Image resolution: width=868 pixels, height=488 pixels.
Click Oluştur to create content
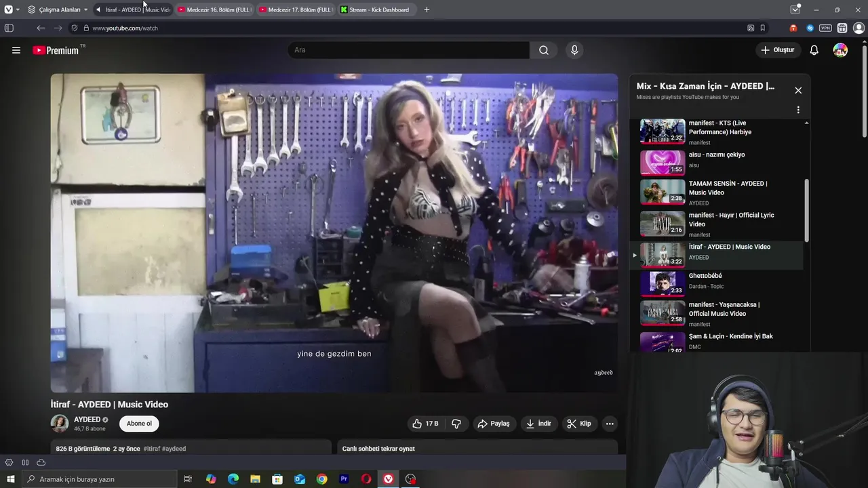pyautogui.click(x=777, y=50)
